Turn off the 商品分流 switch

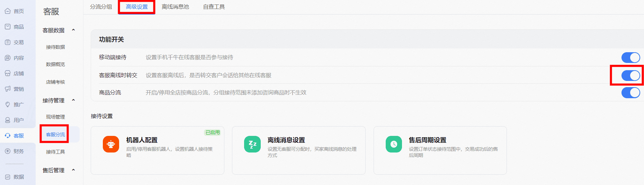(x=630, y=93)
